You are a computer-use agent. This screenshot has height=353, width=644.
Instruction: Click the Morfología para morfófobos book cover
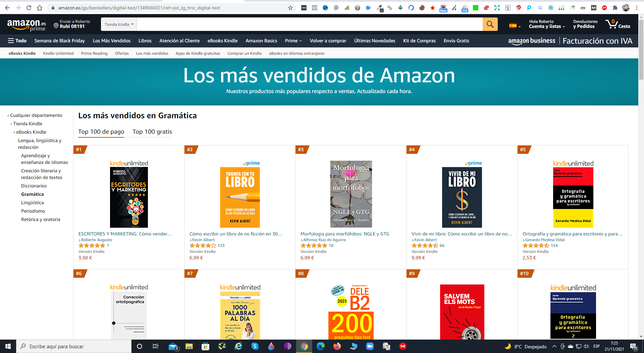tap(351, 194)
